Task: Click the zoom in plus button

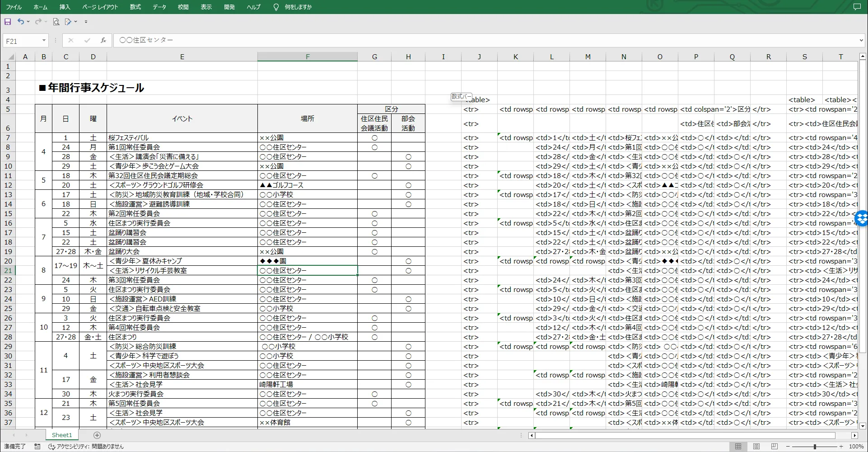Action: click(x=841, y=447)
